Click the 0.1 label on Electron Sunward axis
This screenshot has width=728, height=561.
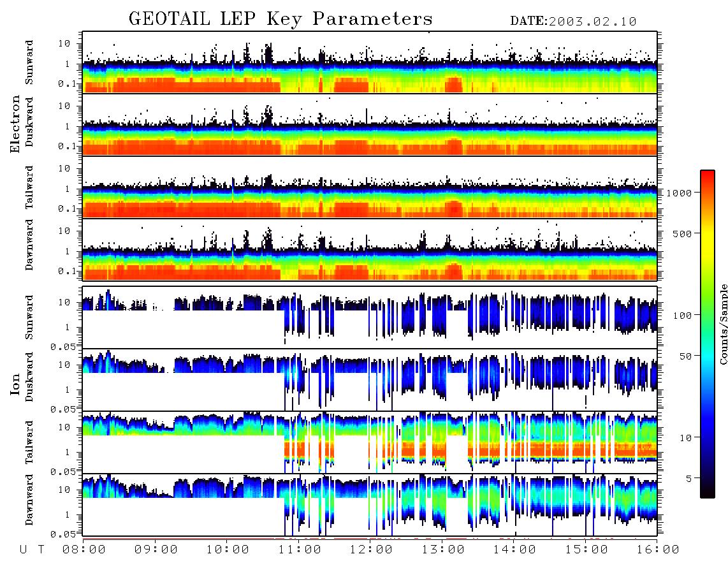click(68, 83)
